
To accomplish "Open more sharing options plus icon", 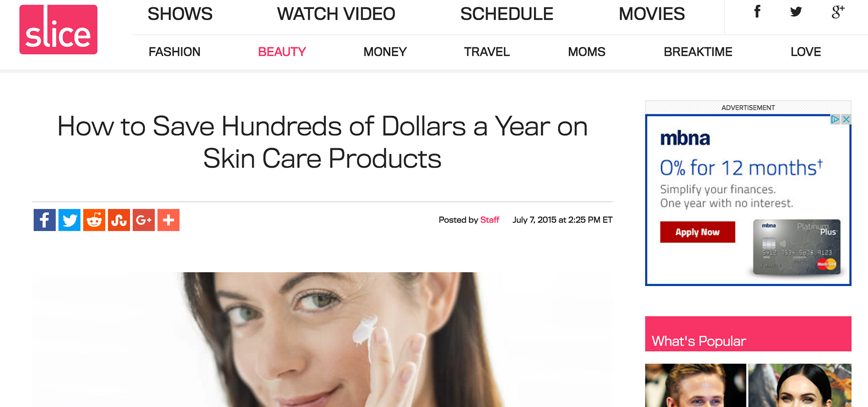I will point(169,220).
